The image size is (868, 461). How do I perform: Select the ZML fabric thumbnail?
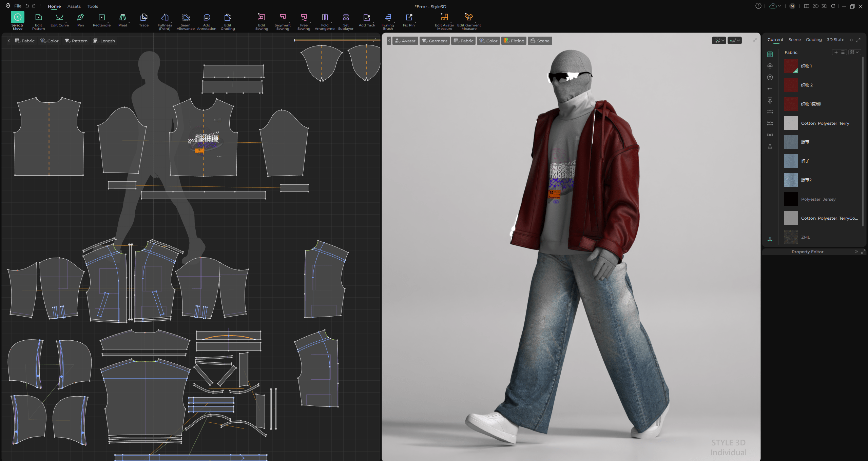coord(791,237)
